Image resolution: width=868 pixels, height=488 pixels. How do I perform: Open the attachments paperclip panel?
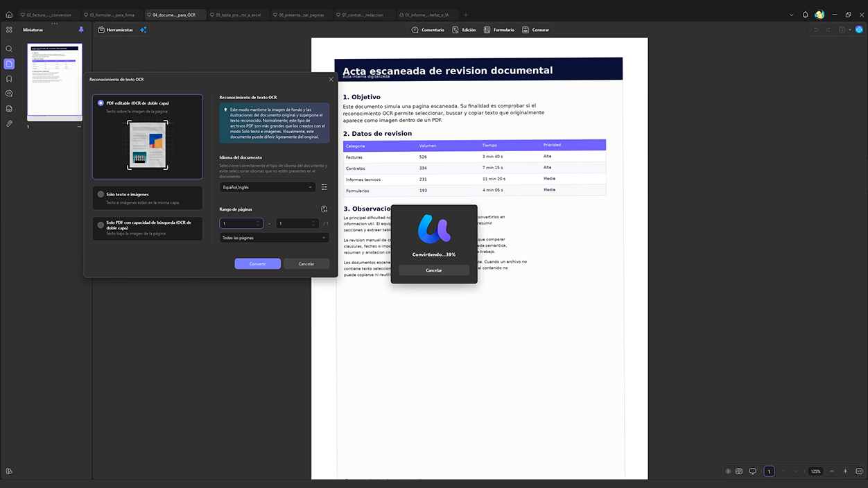(9, 123)
